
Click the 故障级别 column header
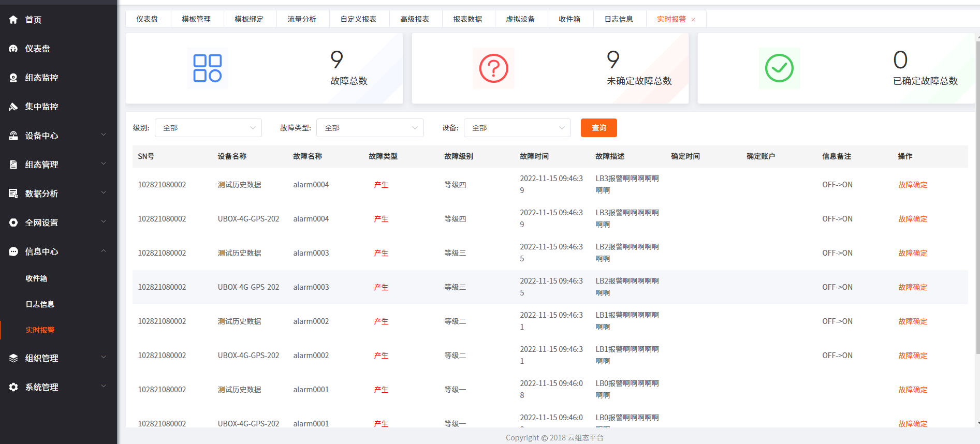[459, 156]
